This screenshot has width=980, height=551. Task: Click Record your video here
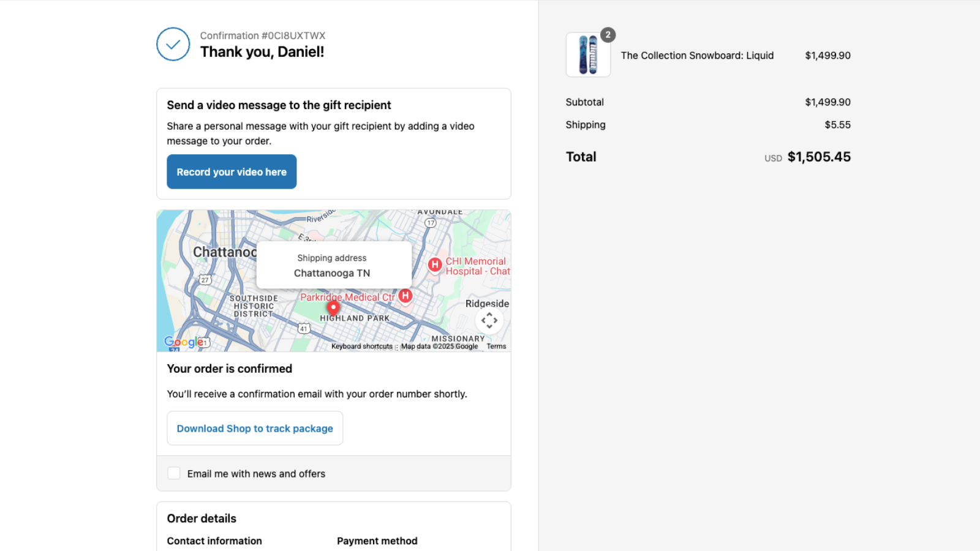coord(232,171)
